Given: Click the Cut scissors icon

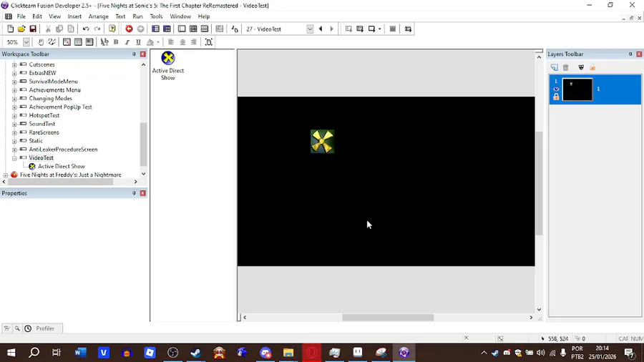Looking at the screenshot, I should 48,29.
